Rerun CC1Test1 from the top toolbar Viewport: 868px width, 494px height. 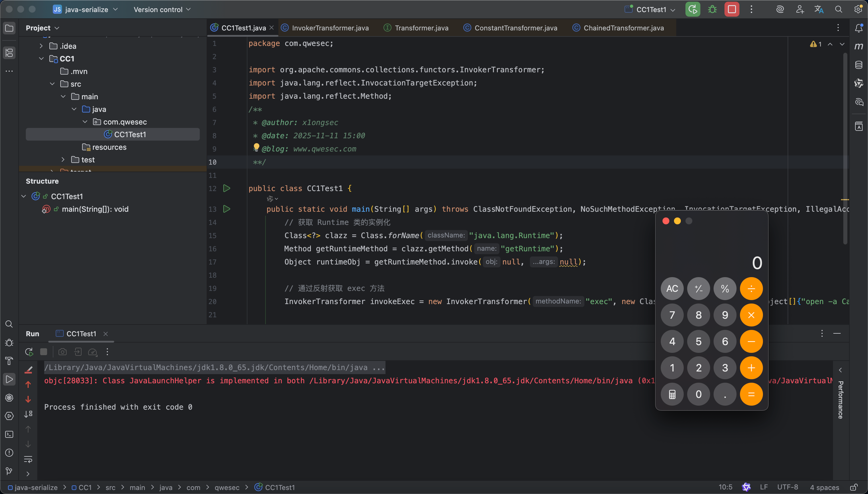click(x=693, y=9)
